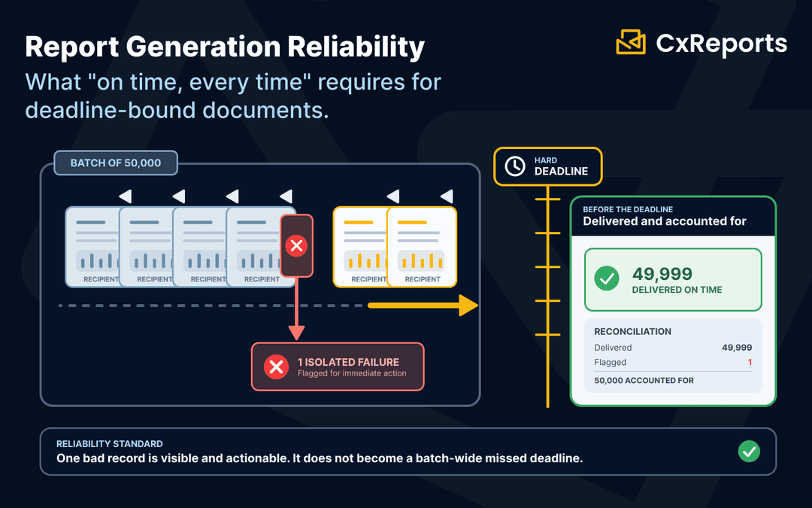Image resolution: width=812 pixels, height=508 pixels.
Task: Click the Report Generation Reliability title
Action: click(x=225, y=47)
